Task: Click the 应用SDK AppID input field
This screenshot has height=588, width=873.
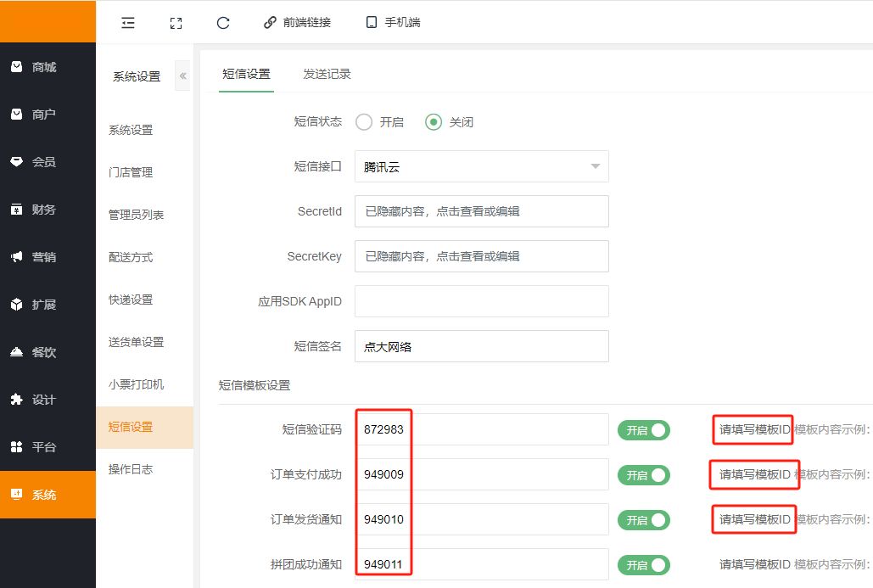Action: [481, 301]
